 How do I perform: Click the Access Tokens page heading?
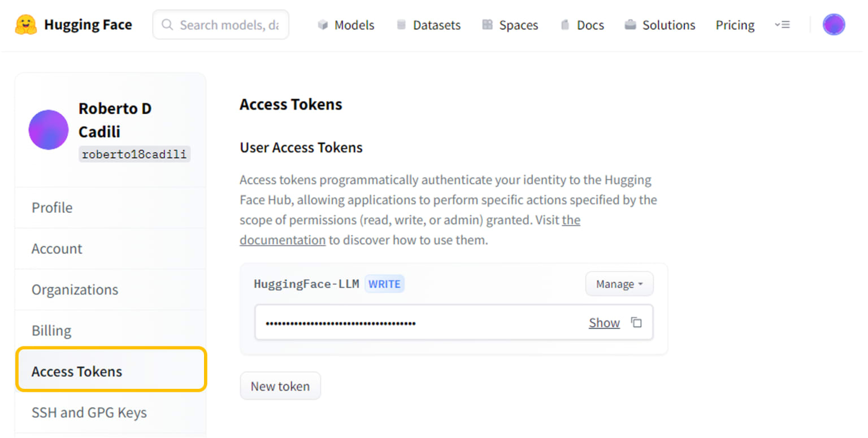click(290, 105)
